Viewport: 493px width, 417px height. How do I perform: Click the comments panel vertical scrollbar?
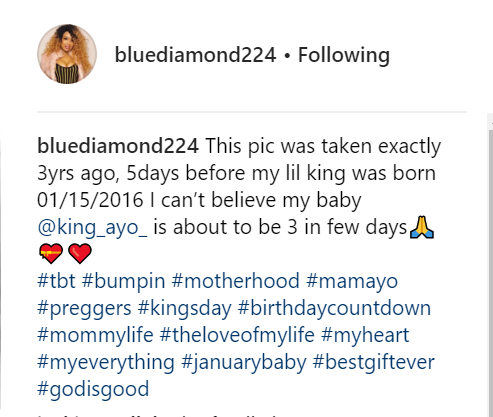490,265
